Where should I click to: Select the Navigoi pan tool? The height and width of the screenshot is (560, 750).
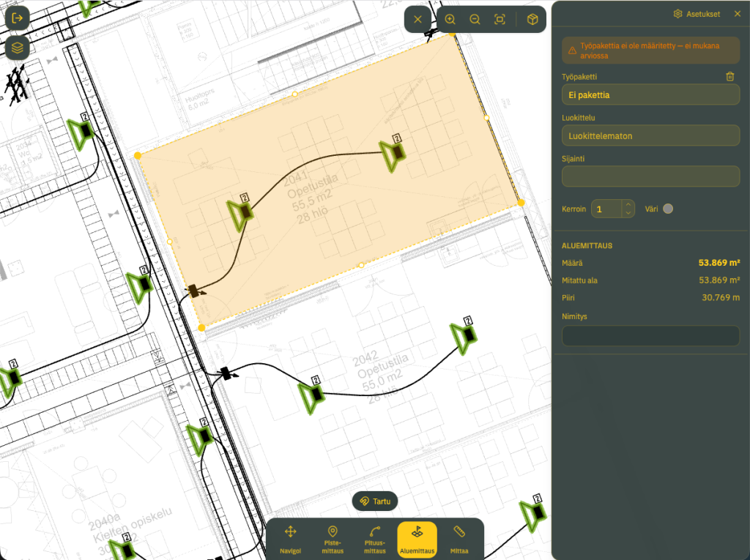[290, 540]
